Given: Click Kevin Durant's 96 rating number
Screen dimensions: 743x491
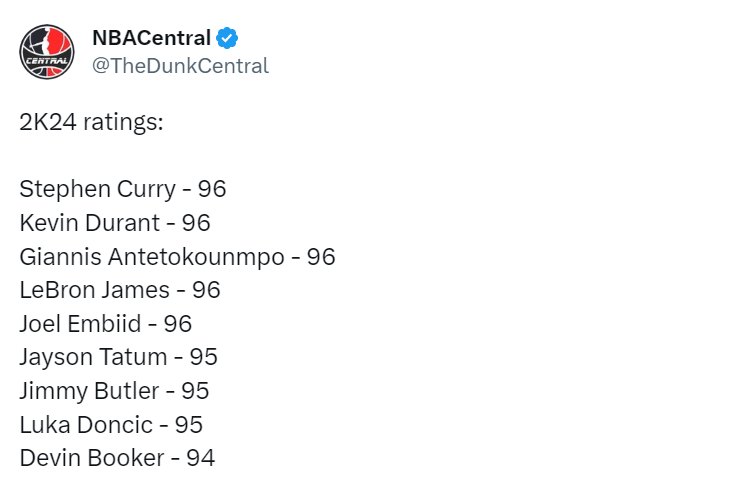Looking at the screenshot, I should pos(196,223).
